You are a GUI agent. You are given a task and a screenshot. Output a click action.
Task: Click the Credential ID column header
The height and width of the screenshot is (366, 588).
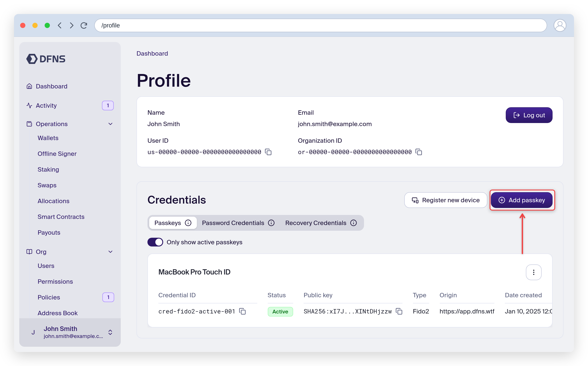coord(177,295)
